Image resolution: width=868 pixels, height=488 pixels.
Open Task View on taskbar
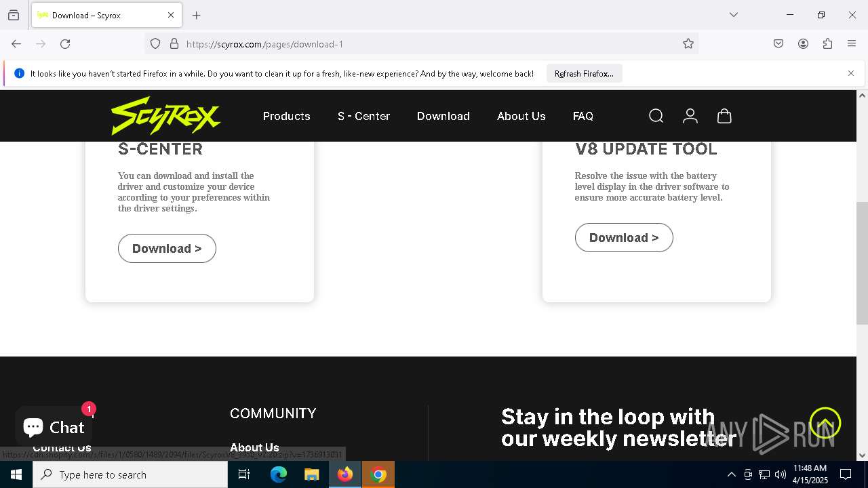pos(244,474)
